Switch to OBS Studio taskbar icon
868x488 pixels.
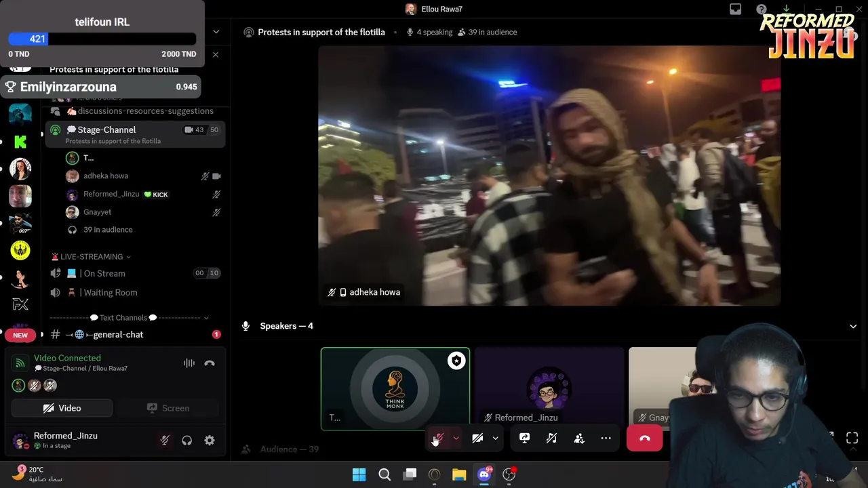509,474
